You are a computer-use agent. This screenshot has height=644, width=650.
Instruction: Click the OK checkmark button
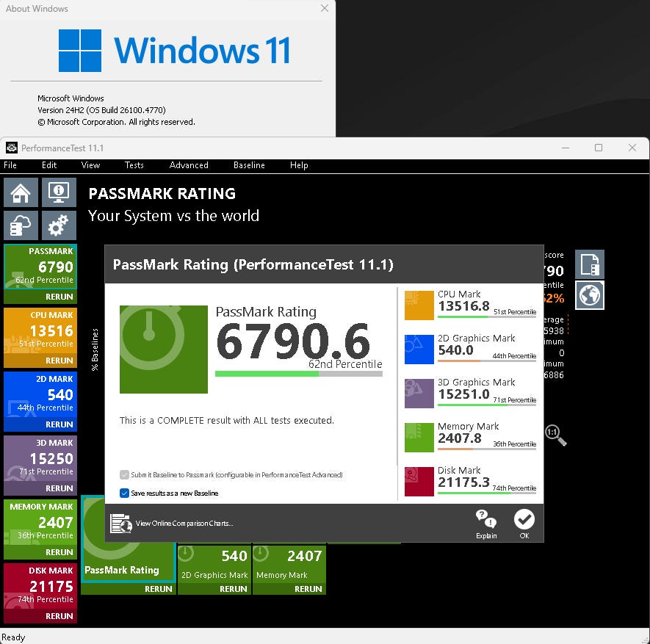coord(524,524)
